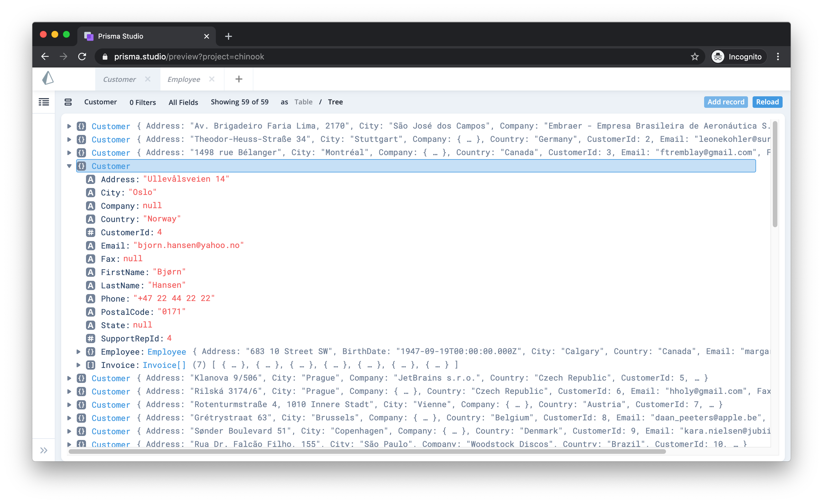This screenshot has width=823, height=504.
Task: Switch to the Employee tab
Action: click(184, 79)
